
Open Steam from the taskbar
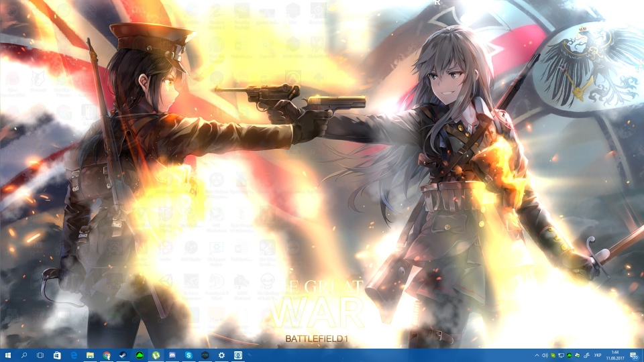(123, 355)
